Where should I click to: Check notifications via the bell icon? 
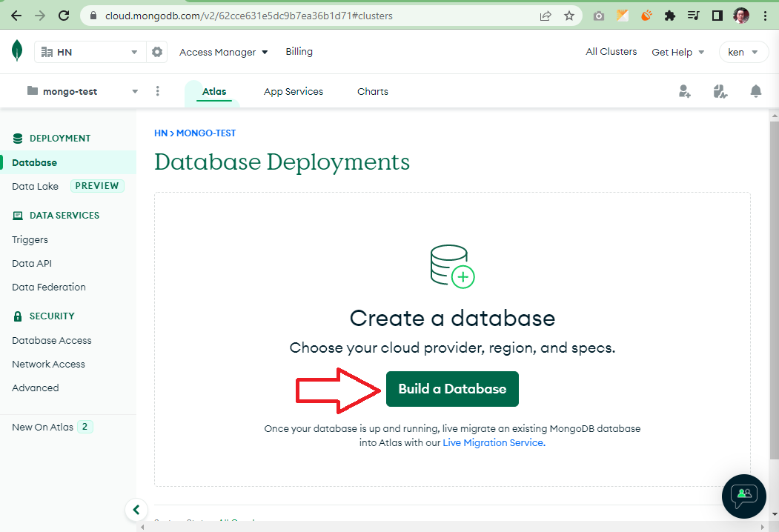pyautogui.click(x=755, y=90)
